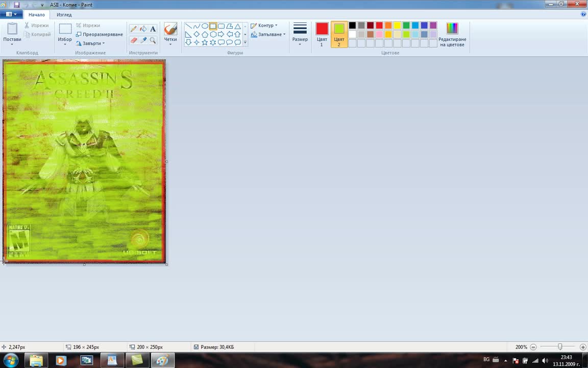
Task: Open the Windows Start button
Action: point(11,360)
